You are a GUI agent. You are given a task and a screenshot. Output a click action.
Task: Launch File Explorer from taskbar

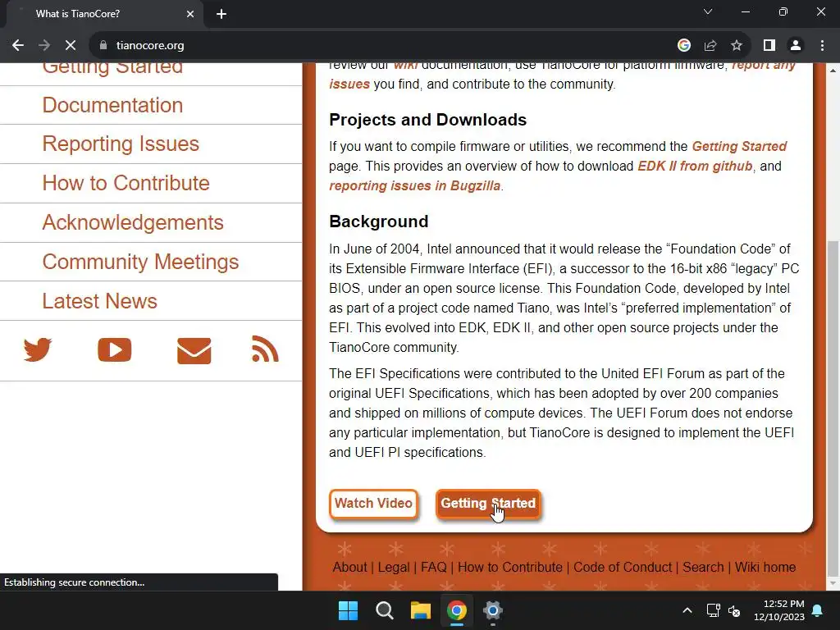point(421,610)
